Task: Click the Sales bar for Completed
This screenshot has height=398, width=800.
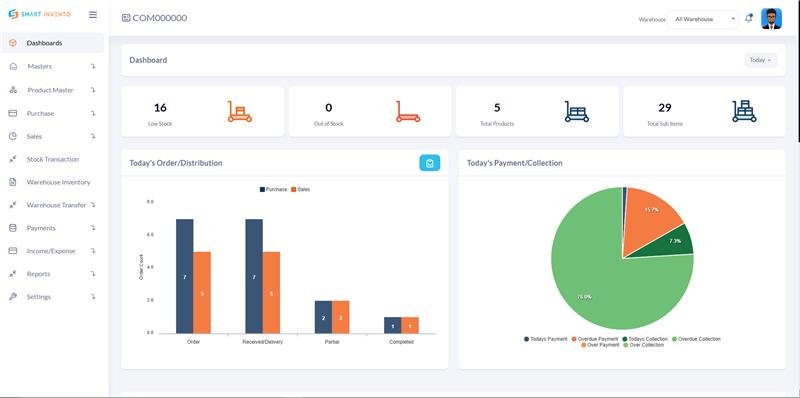Action: point(410,325)
